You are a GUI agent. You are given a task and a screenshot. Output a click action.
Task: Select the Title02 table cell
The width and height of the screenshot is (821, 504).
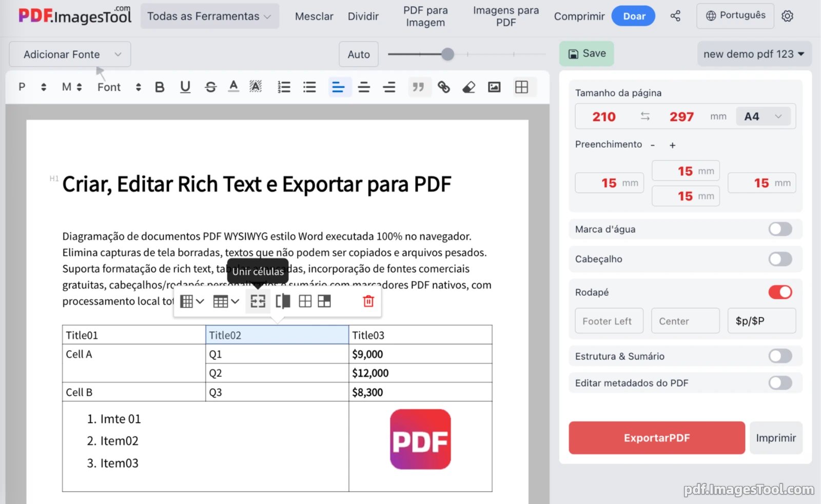click(277, 335)
